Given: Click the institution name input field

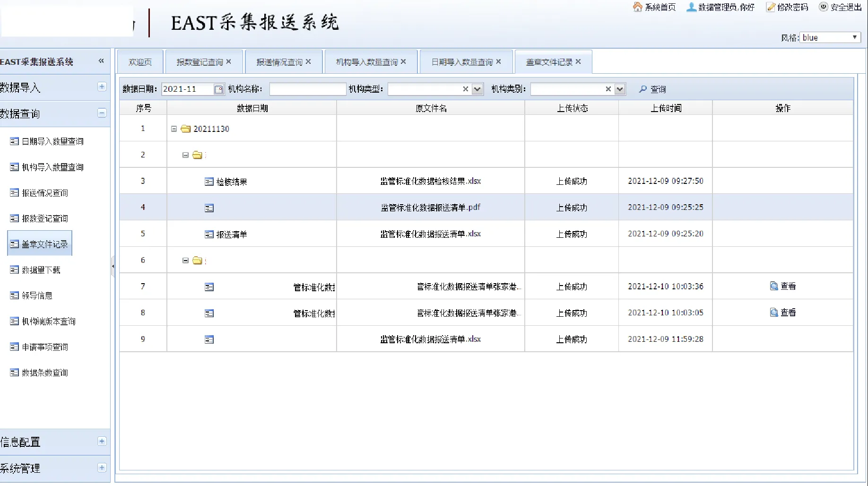Looking at the screenshot, I should pos(307,89).
